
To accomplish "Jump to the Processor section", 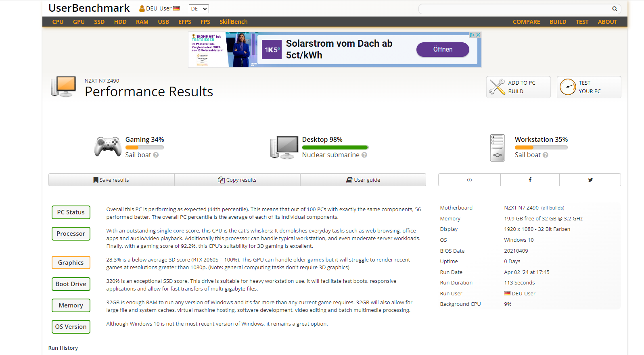I will click(x=71, y=234).
